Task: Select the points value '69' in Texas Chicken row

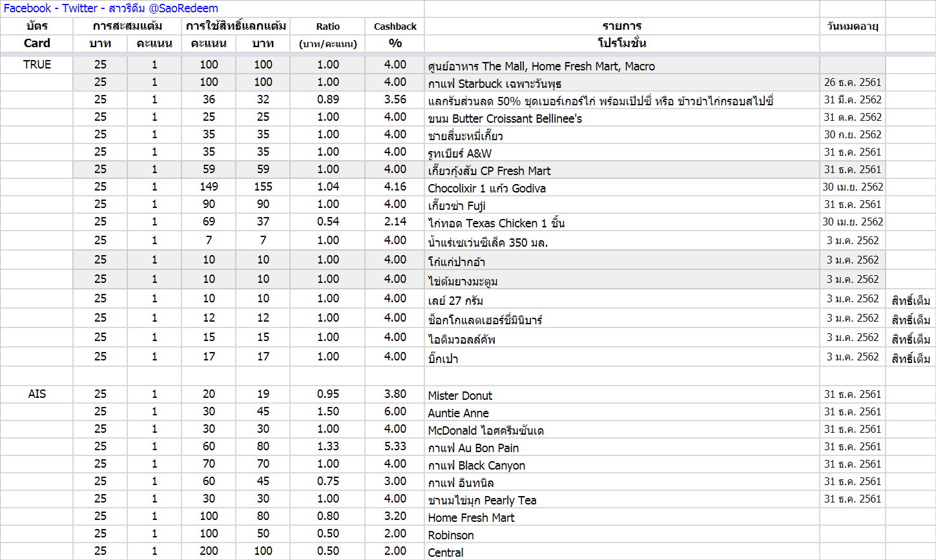Action: point(209,222)
